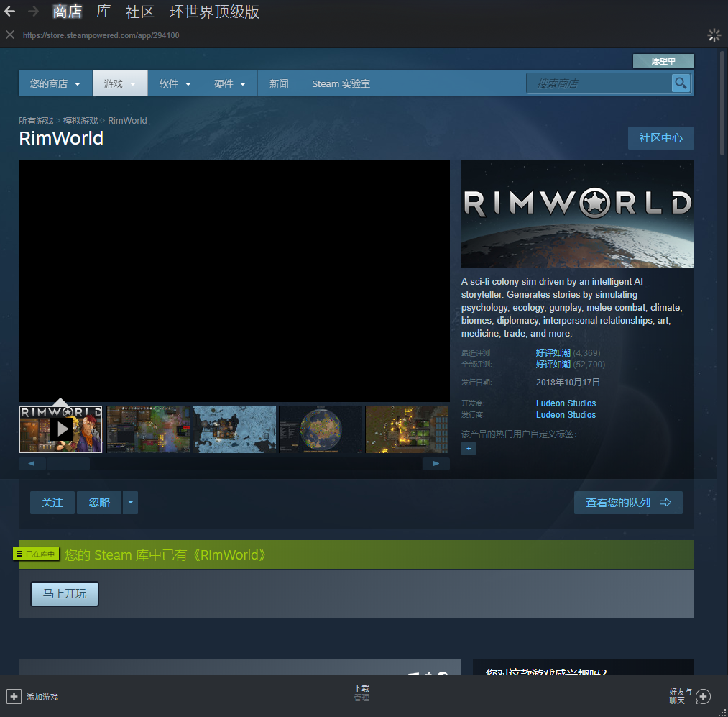Screen dimensions: 728x717
Task: Open the 社区 tab
Action: pos(139,12)
